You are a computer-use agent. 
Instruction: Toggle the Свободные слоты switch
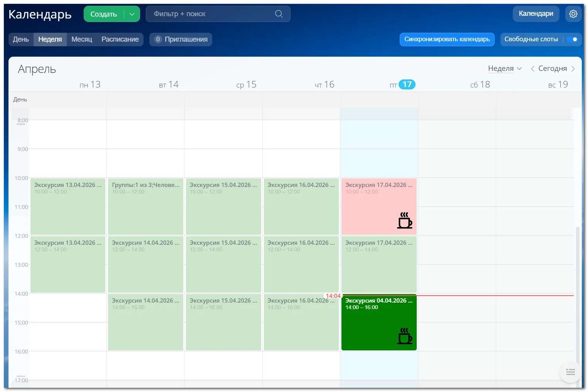tap(572, 39)
